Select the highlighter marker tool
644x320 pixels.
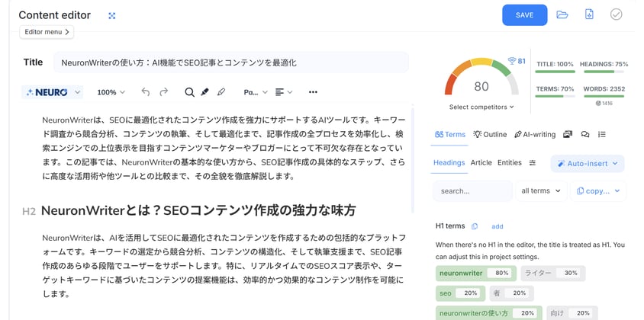tap(204, 92)
